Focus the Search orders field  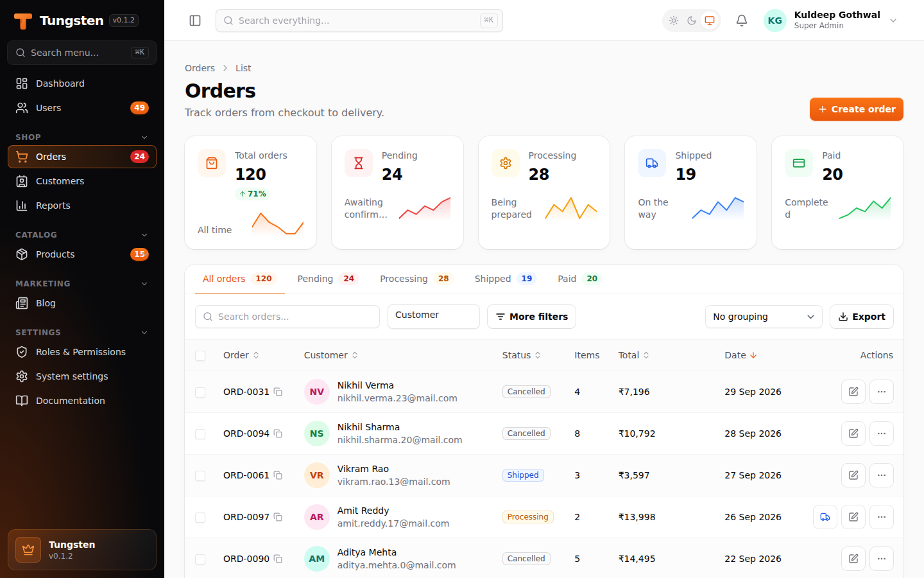pyautogui.click(x=287, y=317)
